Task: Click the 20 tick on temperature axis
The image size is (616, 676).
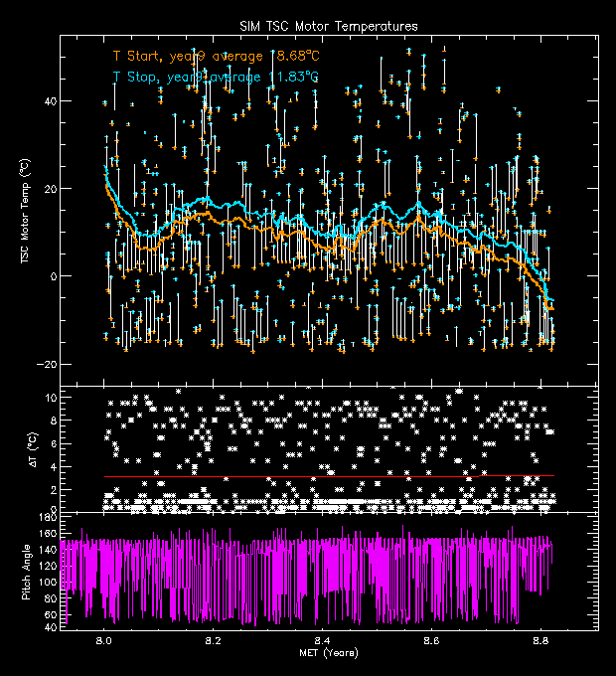Action: click(x=49, y=189)
